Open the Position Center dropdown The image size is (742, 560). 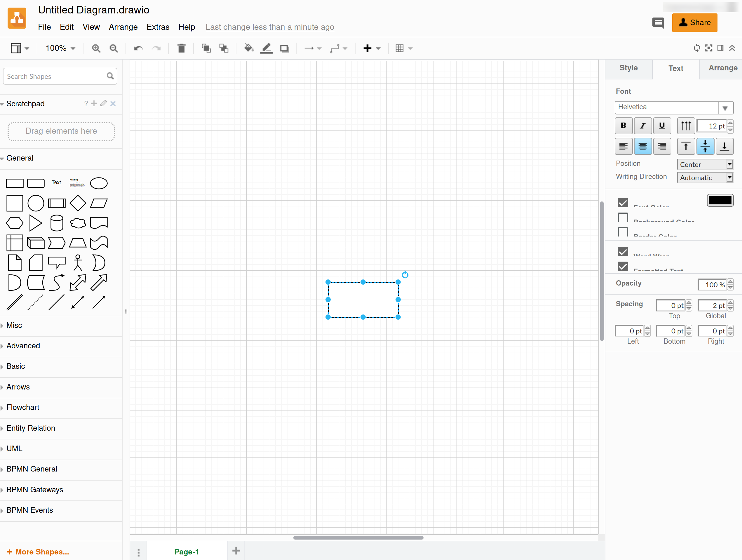click(705, 164)
